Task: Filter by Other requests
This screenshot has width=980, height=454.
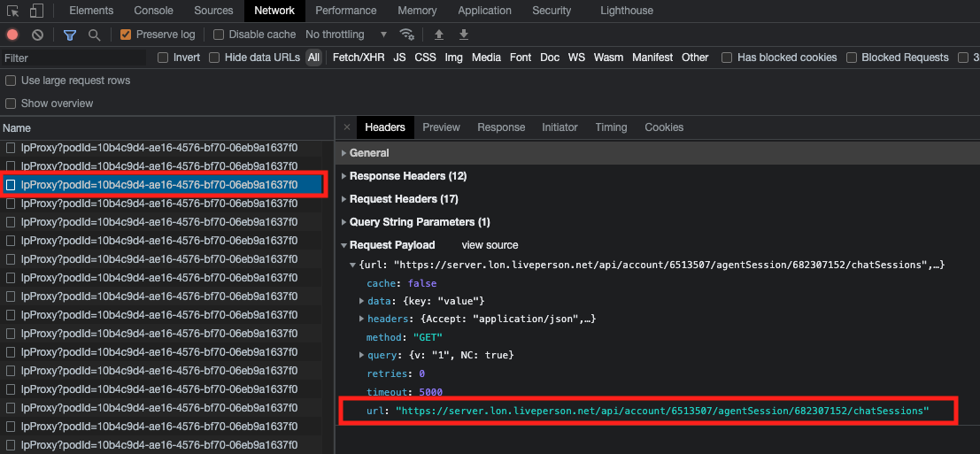Action: tap(695, 58)
